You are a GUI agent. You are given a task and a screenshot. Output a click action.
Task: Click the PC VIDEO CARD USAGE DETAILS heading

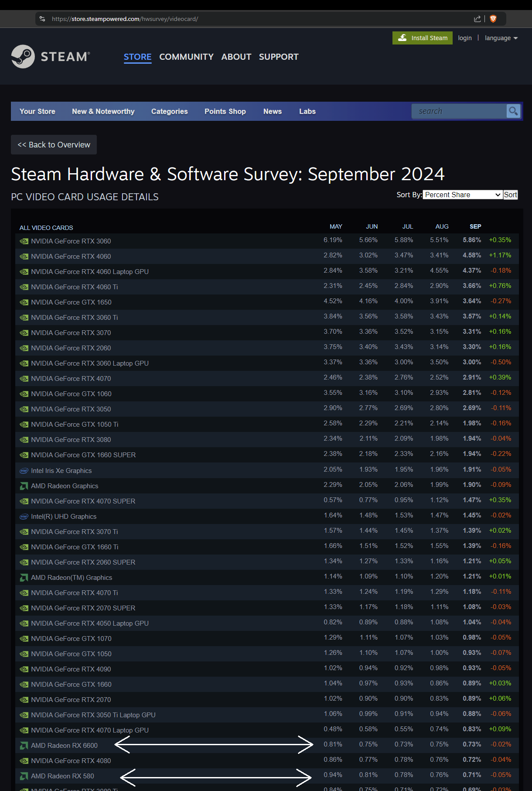tap(85, 197)
